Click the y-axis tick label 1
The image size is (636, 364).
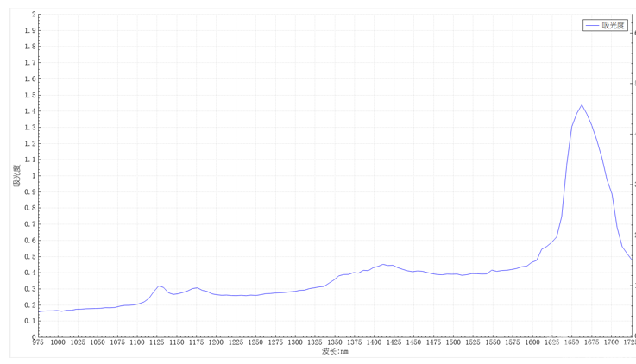[x=34, y=176]
